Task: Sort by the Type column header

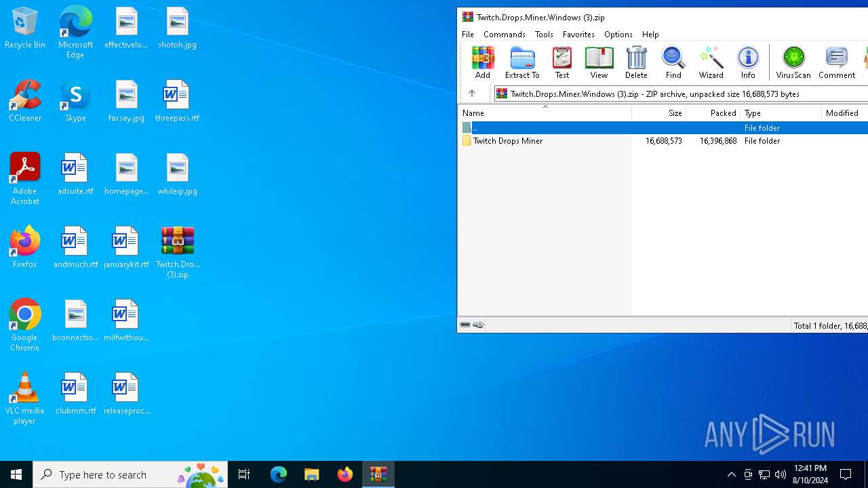Action: coord(781,113)
